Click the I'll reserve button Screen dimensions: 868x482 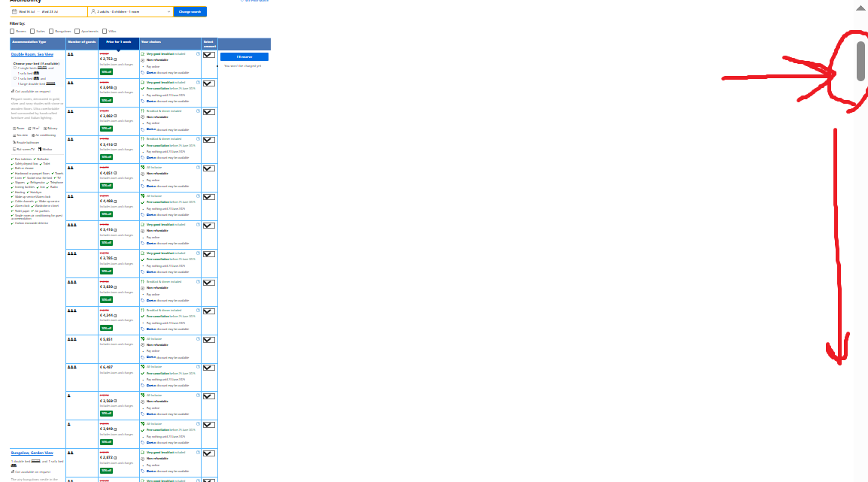click(x=244, y=57)
